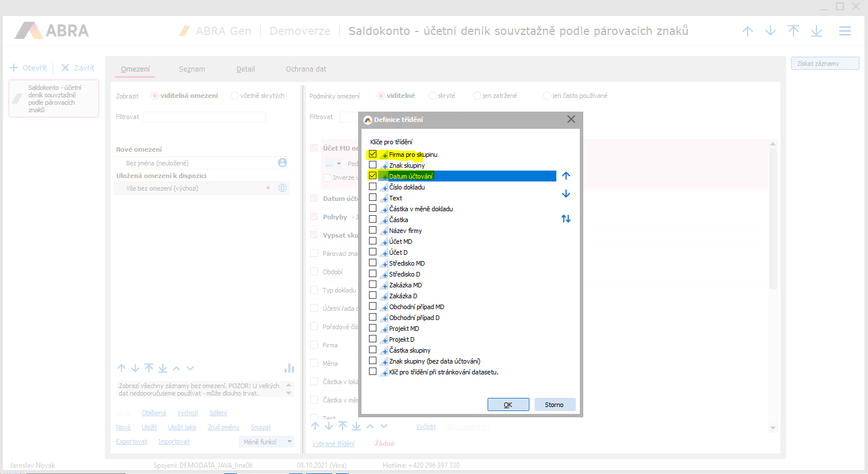Close the Definice třídění dialog
868x474 pixels.
(571, 119)
